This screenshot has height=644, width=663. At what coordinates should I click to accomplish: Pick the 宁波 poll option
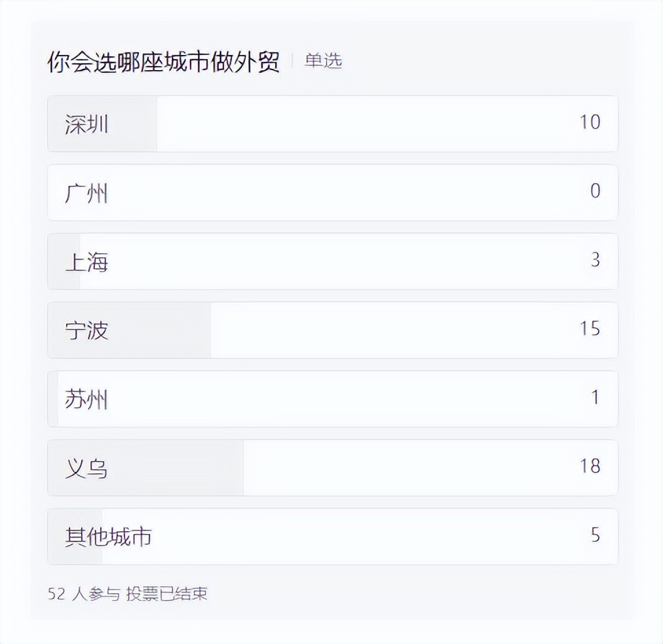[87, 331]
